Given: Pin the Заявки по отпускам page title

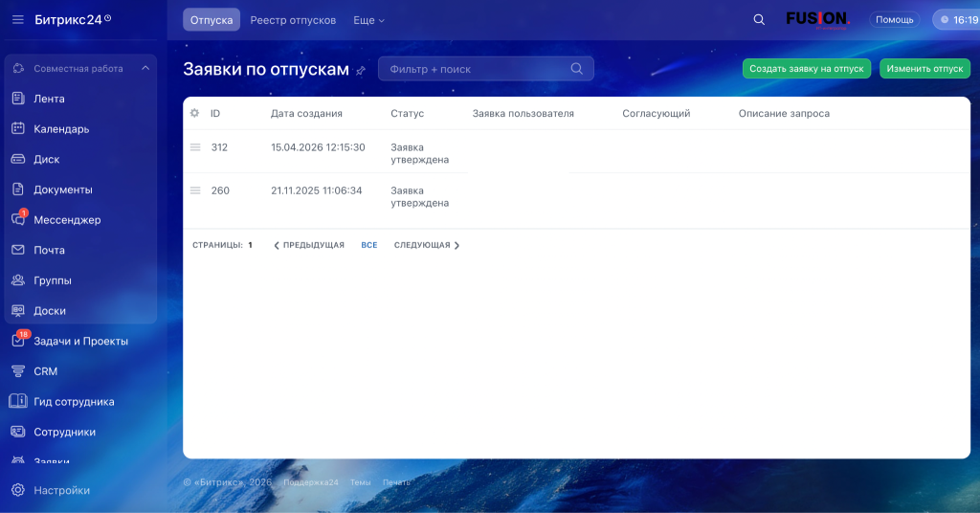Looking at the screenshot, I should 361,70.
